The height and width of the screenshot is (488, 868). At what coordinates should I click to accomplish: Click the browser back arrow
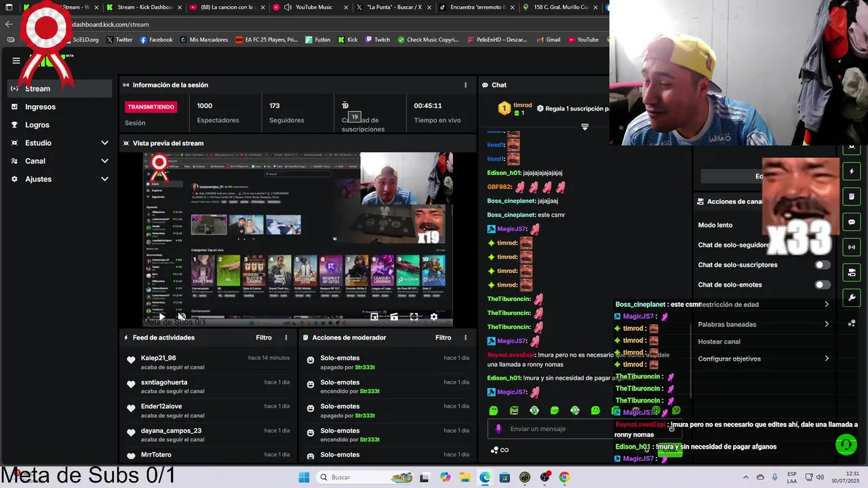pos(8,24)
